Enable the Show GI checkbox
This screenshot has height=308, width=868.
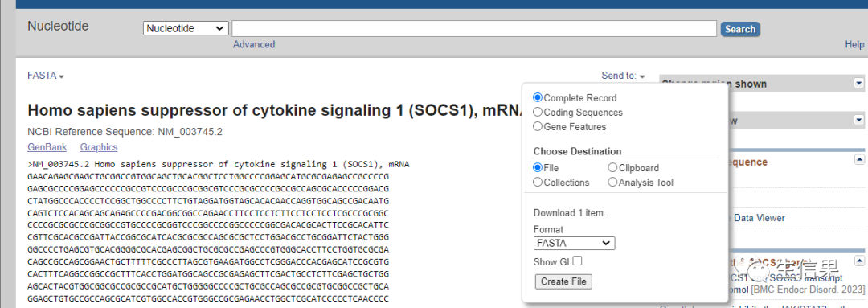[x=577, y=261]
